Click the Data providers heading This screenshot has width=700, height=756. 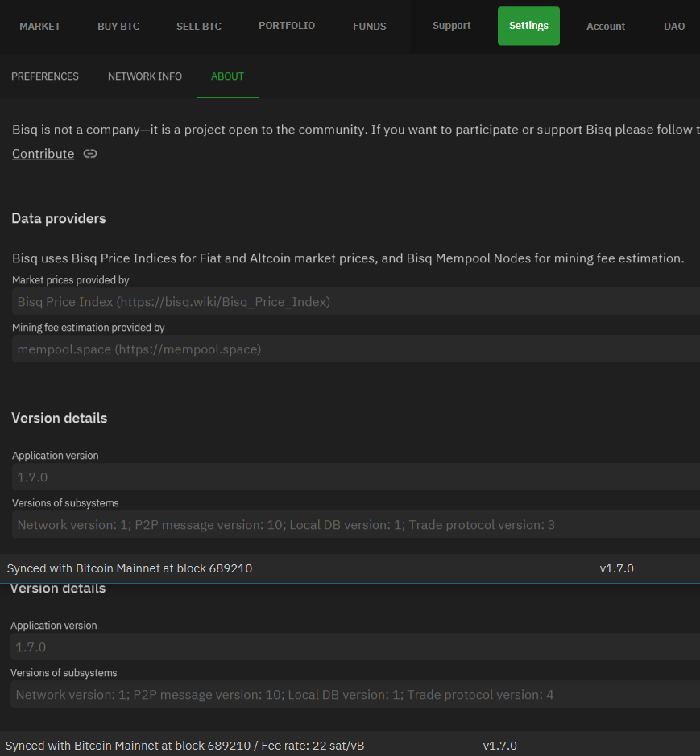pos(58,218)
